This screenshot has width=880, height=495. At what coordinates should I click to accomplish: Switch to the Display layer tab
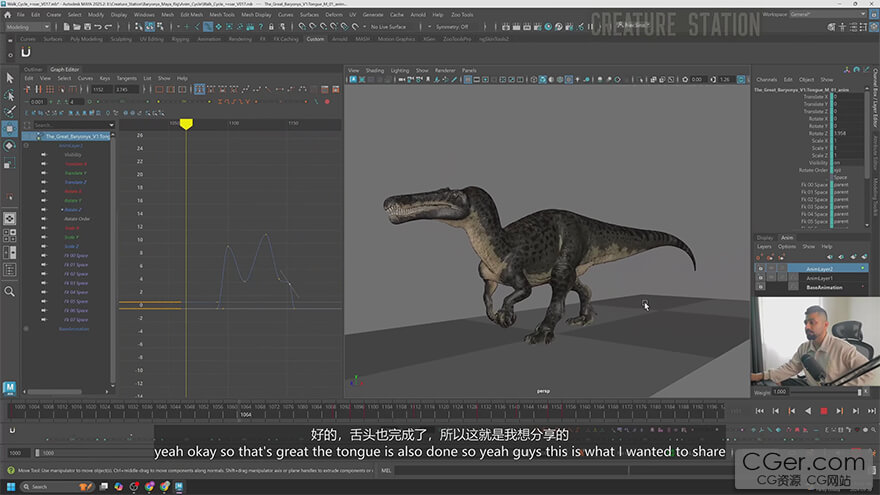click(x=764, y=237)
